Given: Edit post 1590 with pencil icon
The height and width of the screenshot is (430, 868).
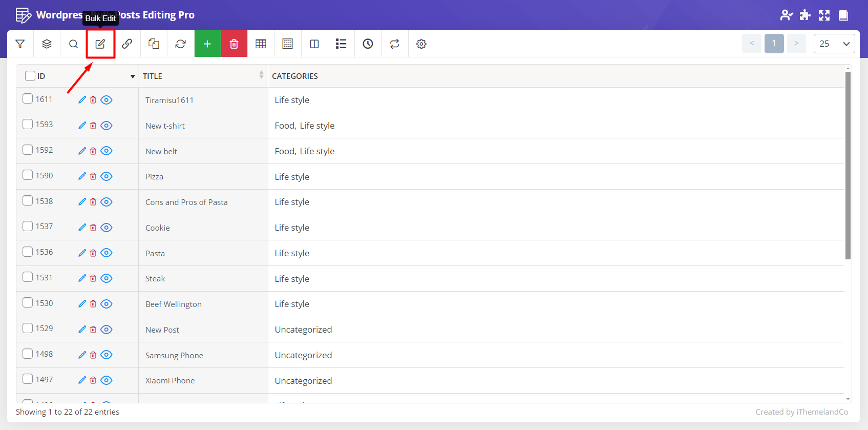Looking at the screenshot, I should pyautogui.click(x=82, y=176).
